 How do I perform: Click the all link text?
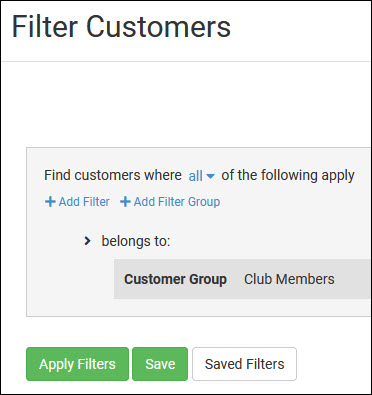[x=196, y=176]
